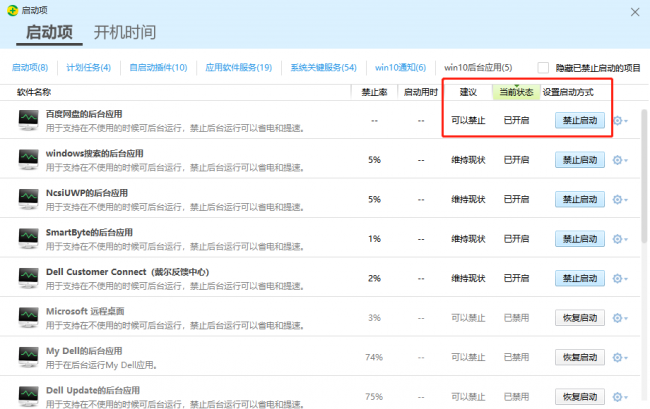This screenshot has width=650, height=409.
Task: Open gear settings menu for Microsoft 远程桌面
Action: point(620,318)
